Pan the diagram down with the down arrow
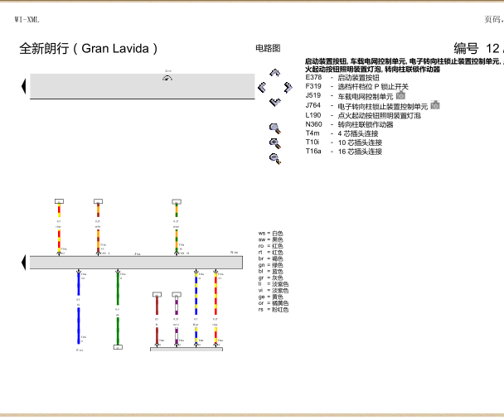 [275, 102]
